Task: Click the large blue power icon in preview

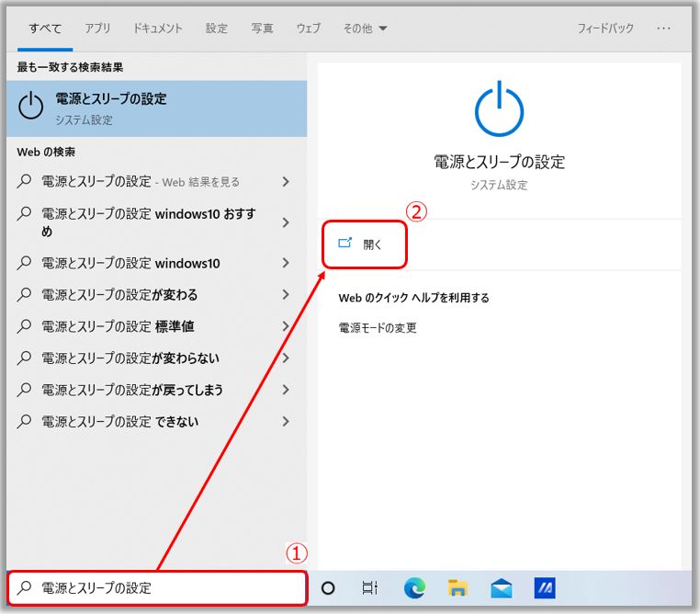Action: (x=499, y=108)
